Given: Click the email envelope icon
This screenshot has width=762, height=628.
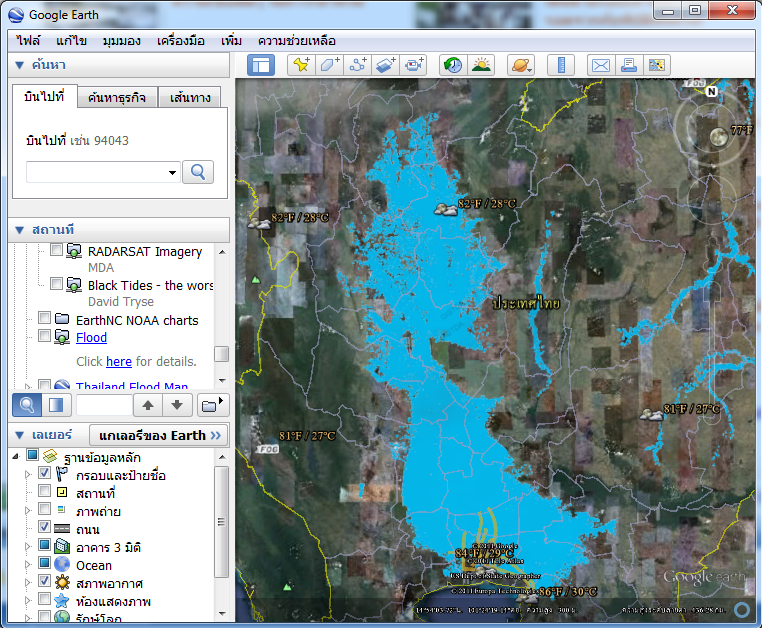Looking at the screenshot, I should pyautogui.click(x=600, y=65).
